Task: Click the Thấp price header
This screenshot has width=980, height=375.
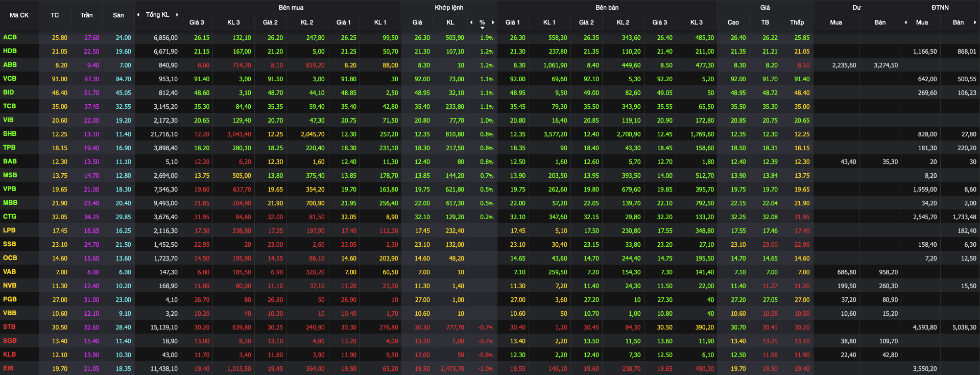Action: [x=797, y=22]
